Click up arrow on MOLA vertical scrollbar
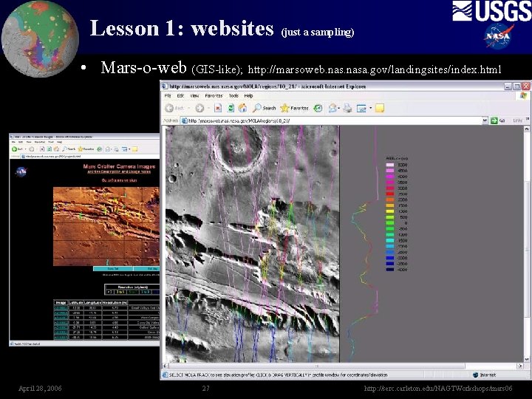The height and width of the screenshot is (399, 532). pos(527,129)
